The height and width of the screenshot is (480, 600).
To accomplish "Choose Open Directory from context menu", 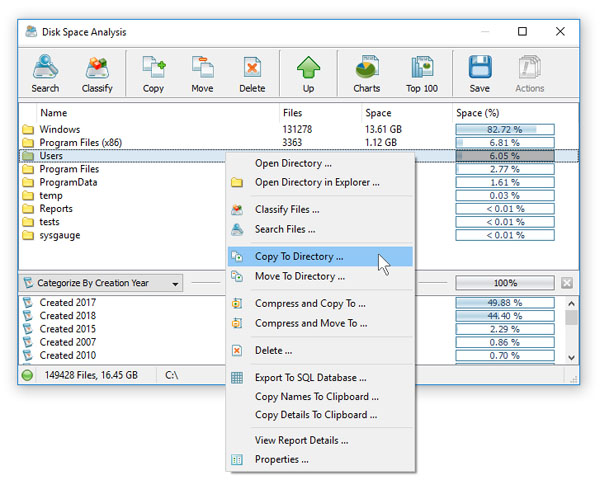I will click(x=320, y=163).
